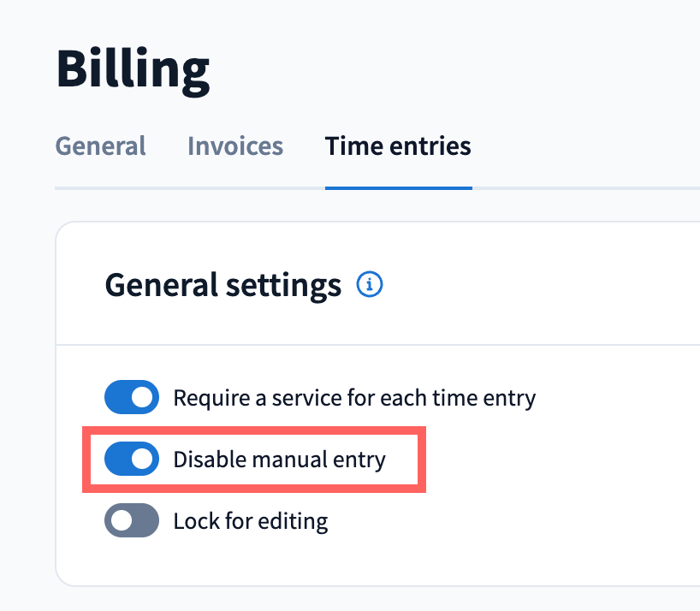Click the word "settings" in the section header

point(283,285)
